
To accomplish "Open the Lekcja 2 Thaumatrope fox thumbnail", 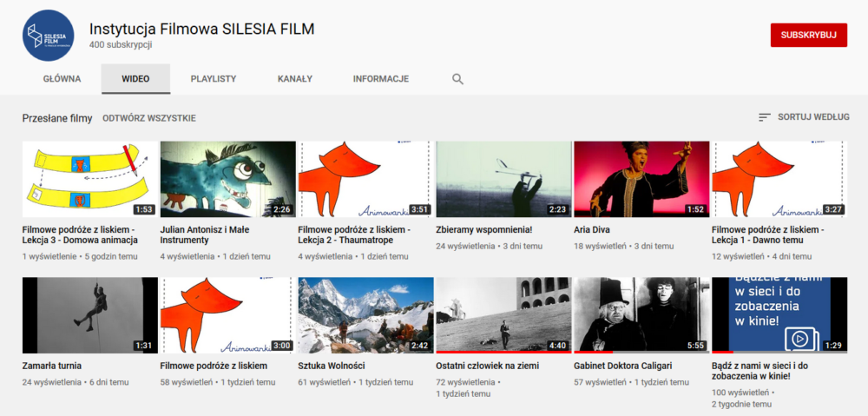I will tap(366, 179).
